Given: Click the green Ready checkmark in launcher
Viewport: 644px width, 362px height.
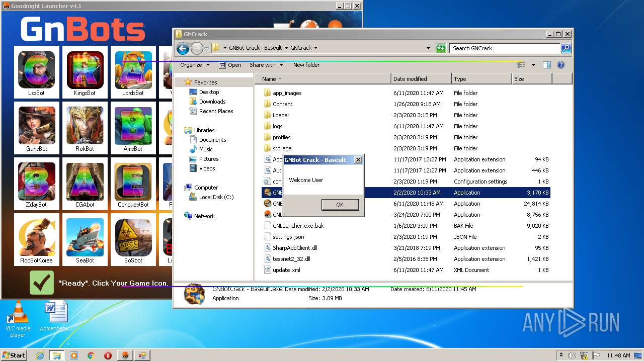Looking at the screenshot, I should click(41, 283).
